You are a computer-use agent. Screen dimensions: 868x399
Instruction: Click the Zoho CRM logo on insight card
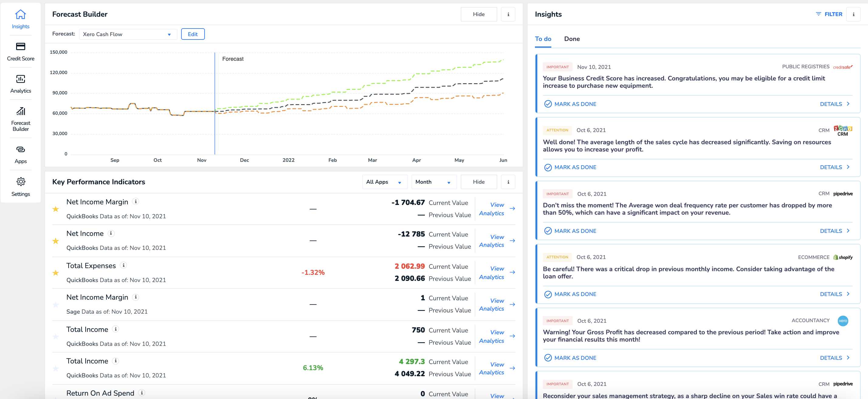coord(843,131)
